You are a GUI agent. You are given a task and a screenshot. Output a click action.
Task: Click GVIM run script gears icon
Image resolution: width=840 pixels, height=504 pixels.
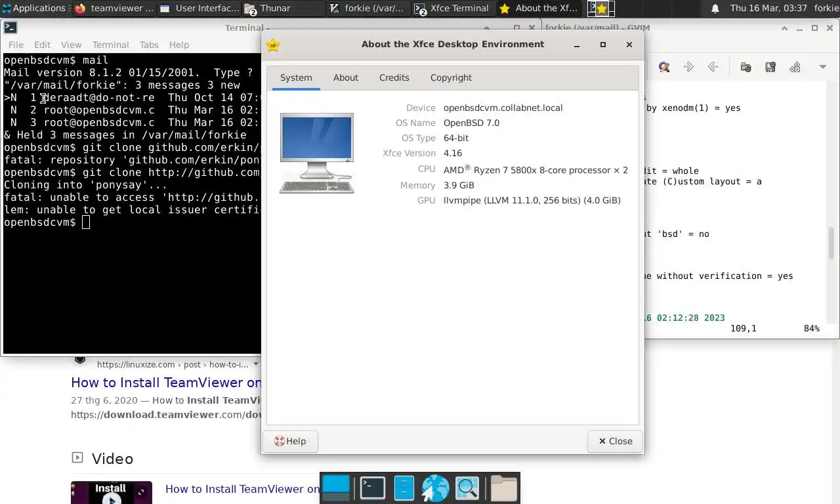[x=795, y=67]
